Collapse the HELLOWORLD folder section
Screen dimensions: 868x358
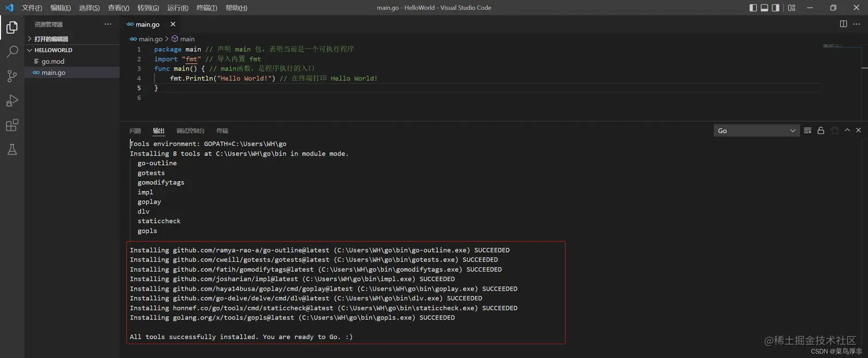tap(72, 50)
